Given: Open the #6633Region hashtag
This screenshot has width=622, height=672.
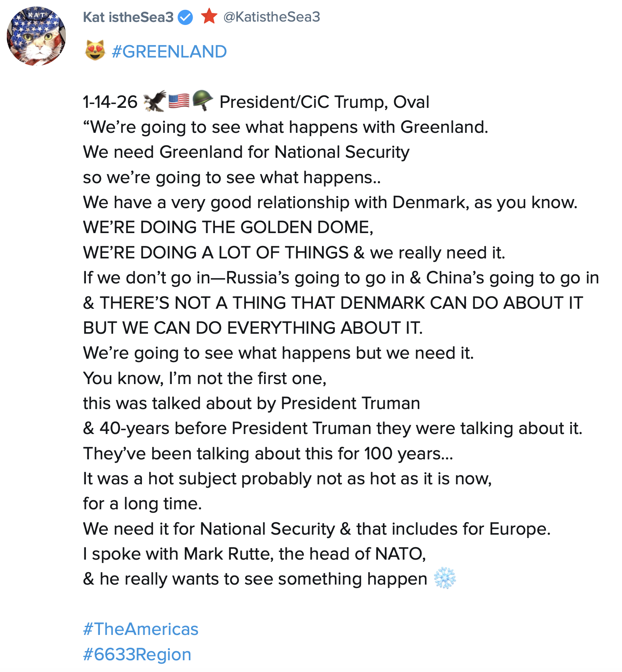Looking at the screenshot, I should [137, 654].
